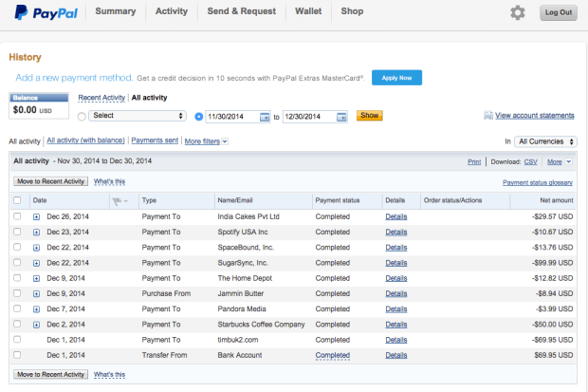Open Details for Starbucks Coffee Company
This screenshot has height=392, width=588.
(396, 325)
